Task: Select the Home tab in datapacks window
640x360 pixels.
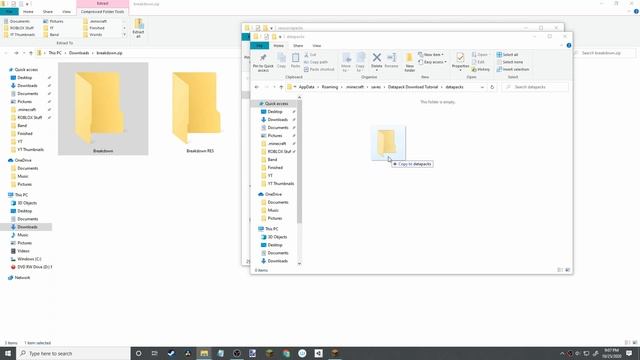Action: click(279, 46)
